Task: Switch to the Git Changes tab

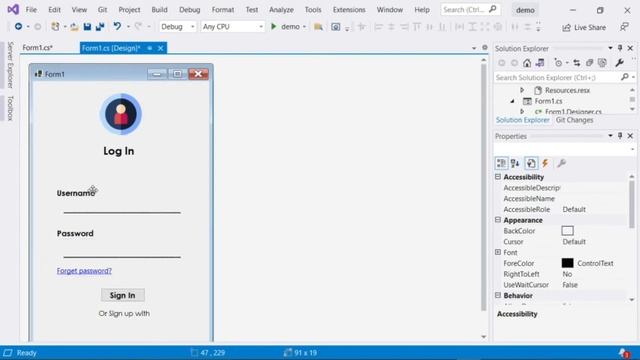Action: tap(574, 120)
